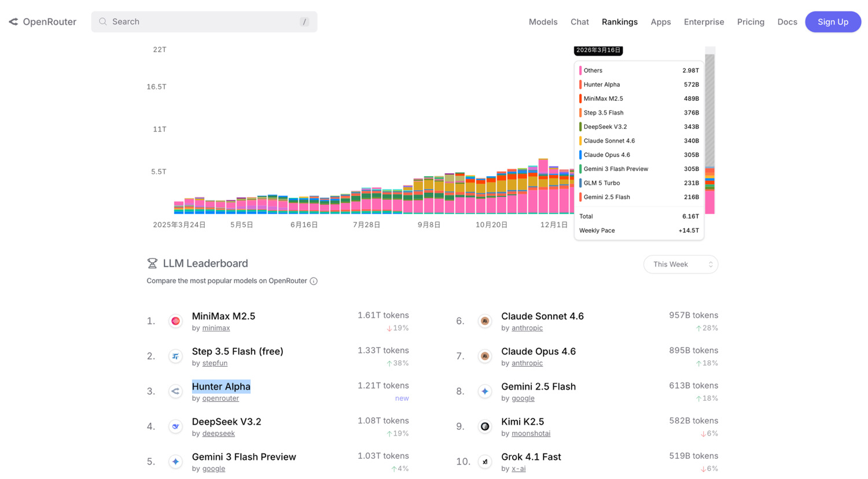
Task: Click the OpenRouter logo icon
Action: [13, 22]
